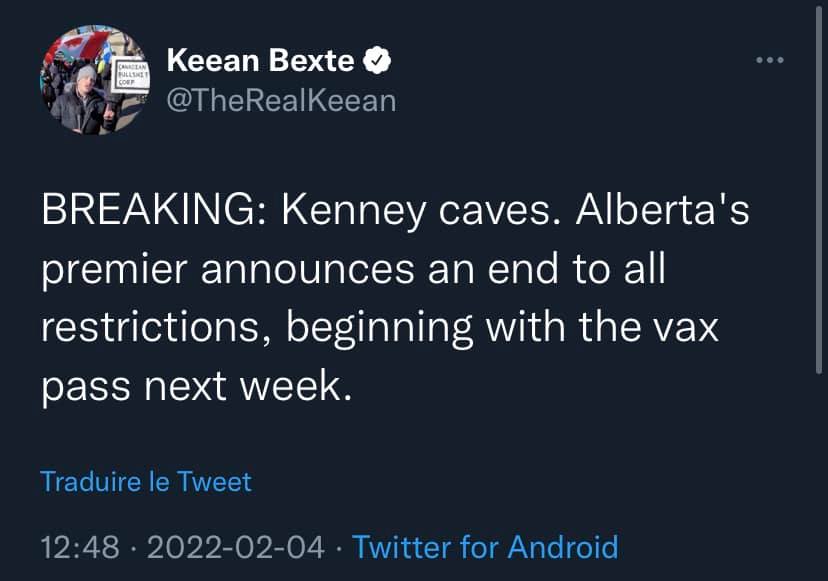This screenshot has height=581, width=828.
Task: Click the verified checkmark badge
Action: coord(376,62)
